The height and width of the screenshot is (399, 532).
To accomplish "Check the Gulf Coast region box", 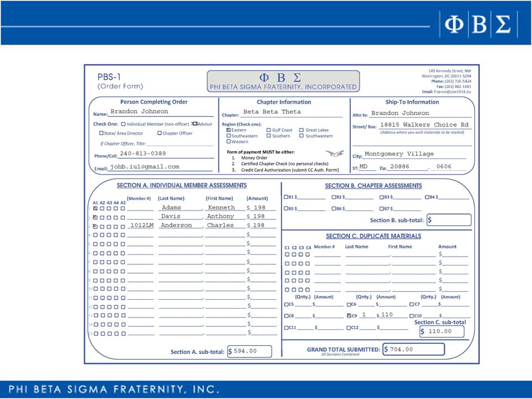I will pos(269,130).
